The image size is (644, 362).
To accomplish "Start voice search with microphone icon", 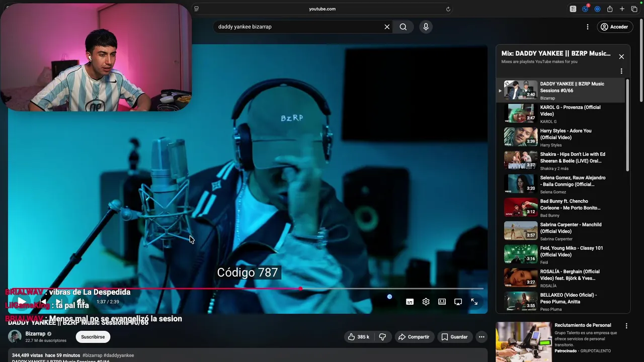I will coord(426,27).
